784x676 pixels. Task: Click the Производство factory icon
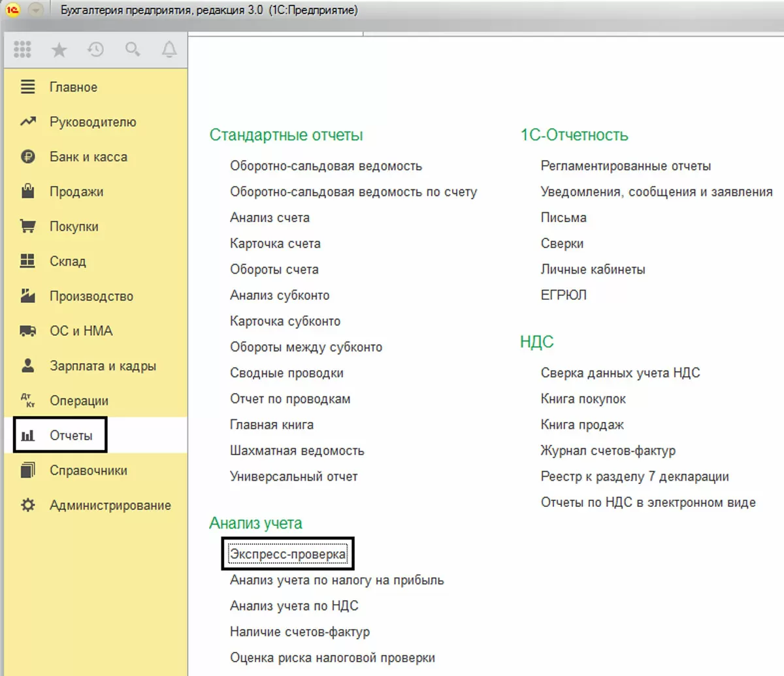(x=27, y=295)
